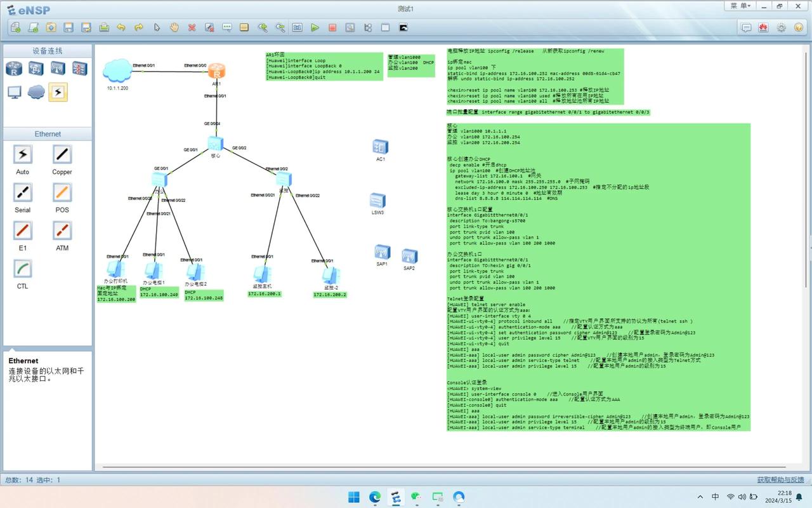Select the hand pan tool in toolbar

pos(174,28)
